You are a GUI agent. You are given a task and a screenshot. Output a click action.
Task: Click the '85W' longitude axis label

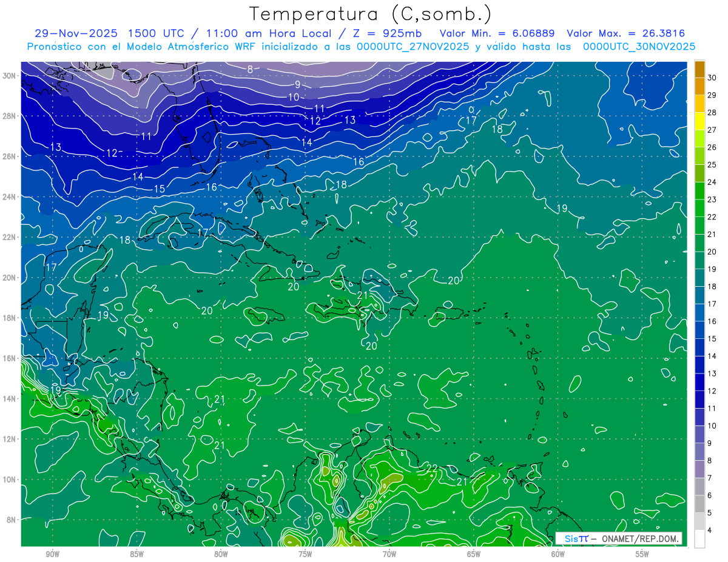tap(136, 554)
